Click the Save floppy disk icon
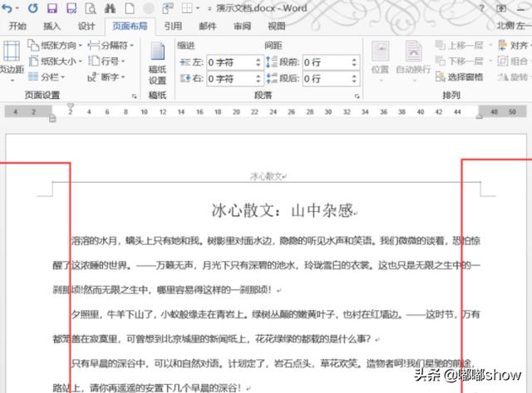The width and height of the screenshot is (532, 393). pos(52,8)
